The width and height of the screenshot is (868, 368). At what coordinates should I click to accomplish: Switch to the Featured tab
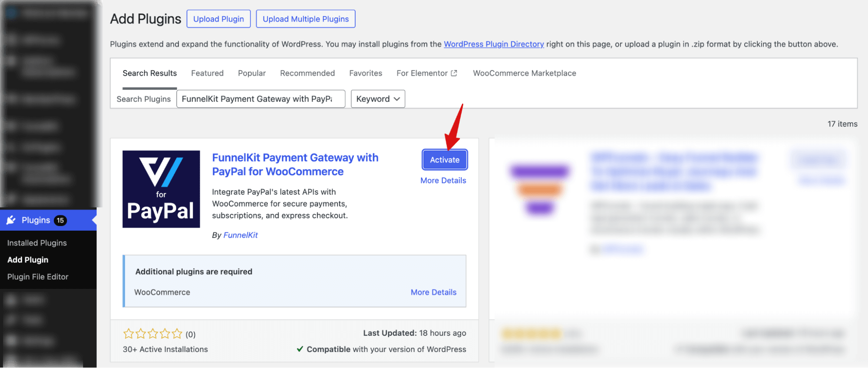207,73
